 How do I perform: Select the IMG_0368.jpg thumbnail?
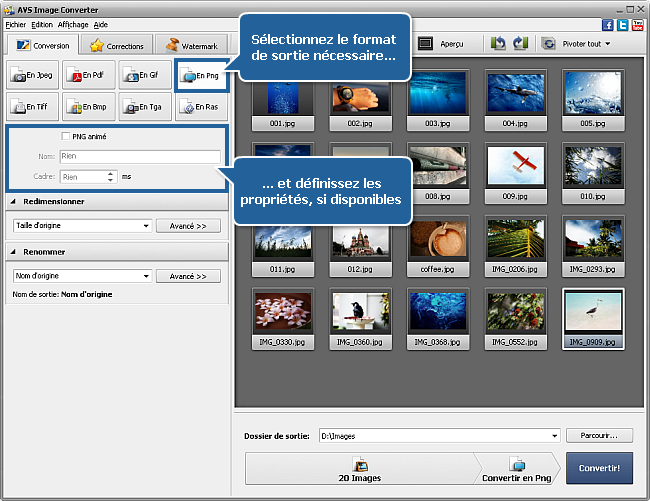point(438,319)
